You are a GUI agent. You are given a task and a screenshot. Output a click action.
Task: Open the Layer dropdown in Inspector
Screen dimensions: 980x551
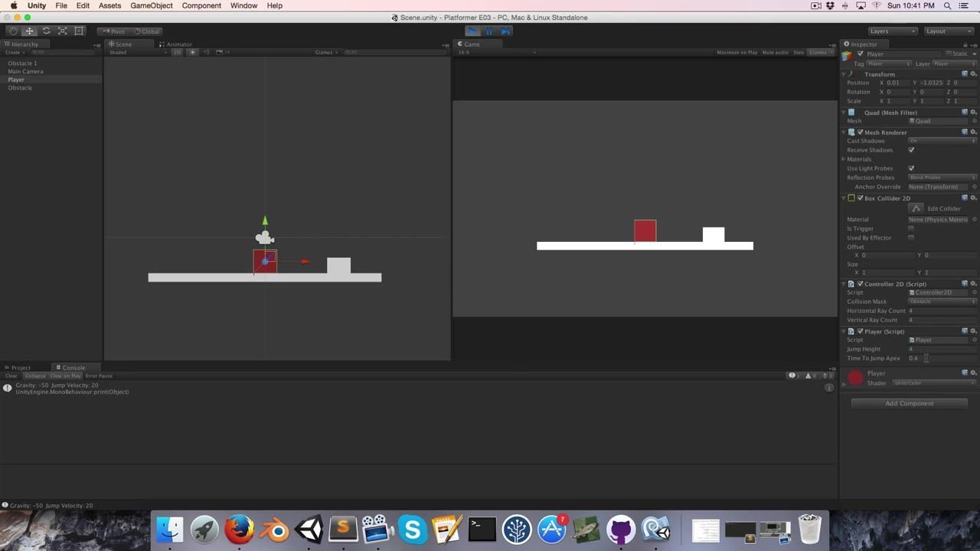955,64
